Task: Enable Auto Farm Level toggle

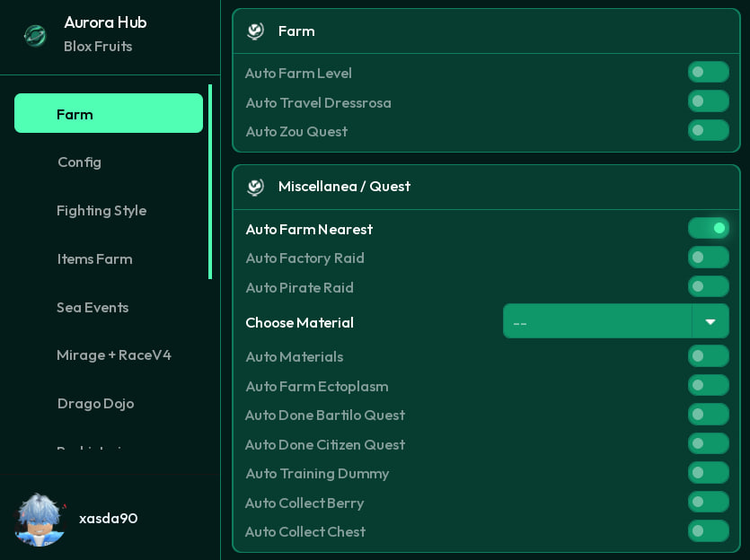Action: click(709, 72)
